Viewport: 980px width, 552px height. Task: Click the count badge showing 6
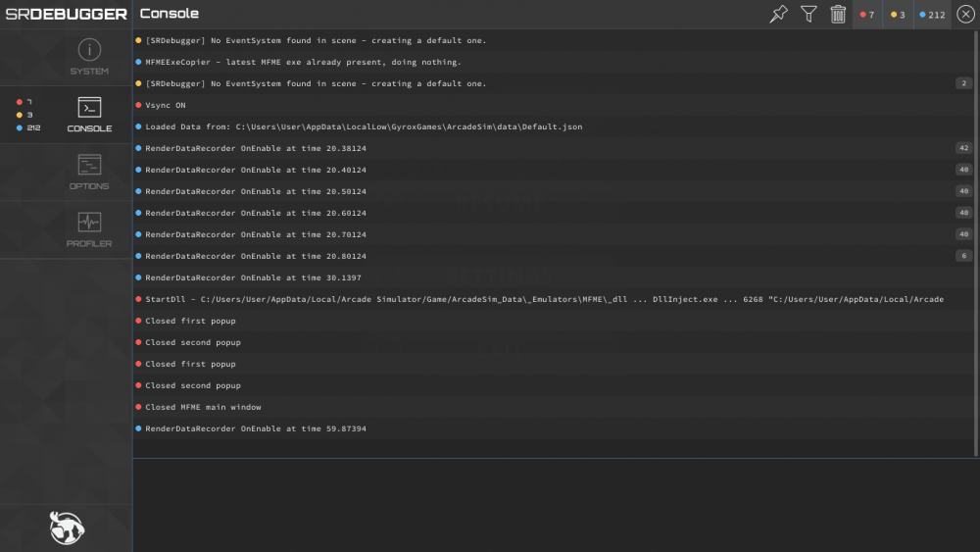tap(963, 256)
